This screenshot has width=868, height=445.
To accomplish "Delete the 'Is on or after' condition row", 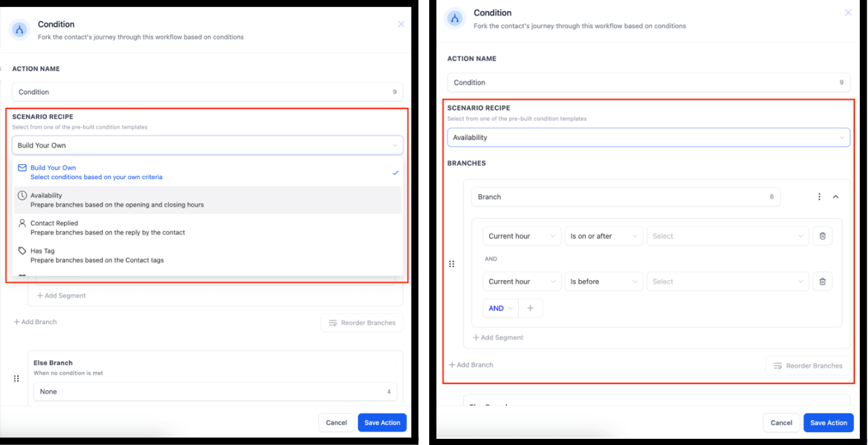I will (x=822, y=236).
